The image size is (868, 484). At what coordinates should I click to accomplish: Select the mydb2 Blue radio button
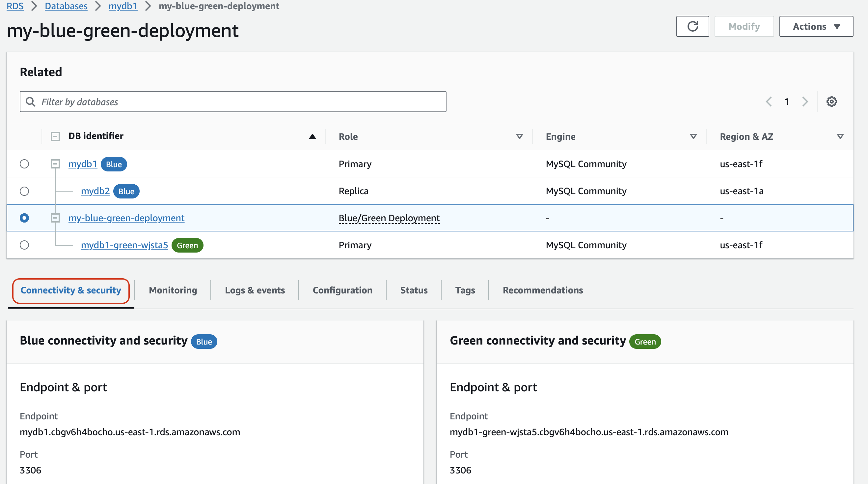tap(24, 191)
